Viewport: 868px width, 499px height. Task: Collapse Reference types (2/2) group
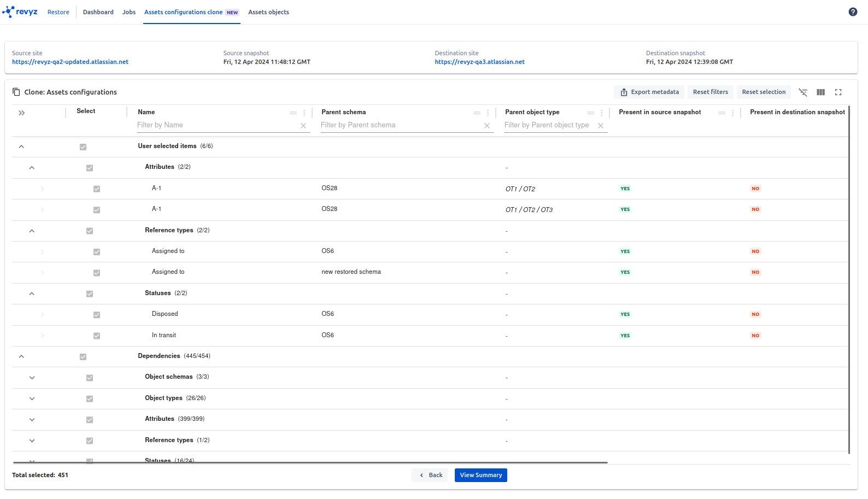click(x=32, y=231)
